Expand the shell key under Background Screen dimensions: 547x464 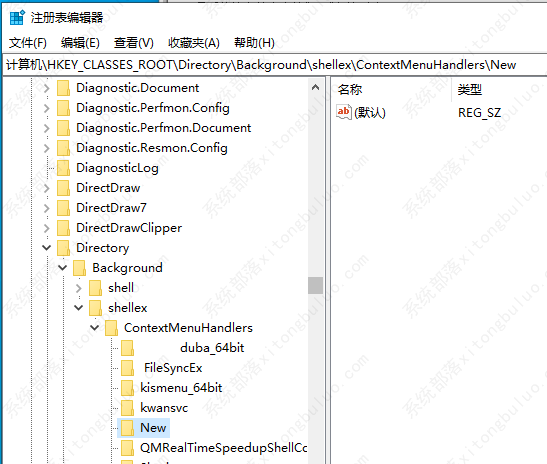[x=78, y=288]
